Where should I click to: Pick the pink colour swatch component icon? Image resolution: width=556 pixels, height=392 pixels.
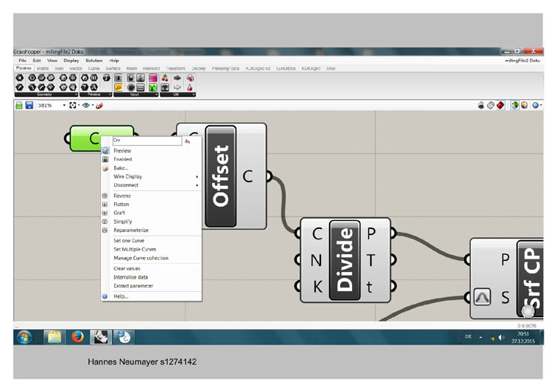point(153,78)
